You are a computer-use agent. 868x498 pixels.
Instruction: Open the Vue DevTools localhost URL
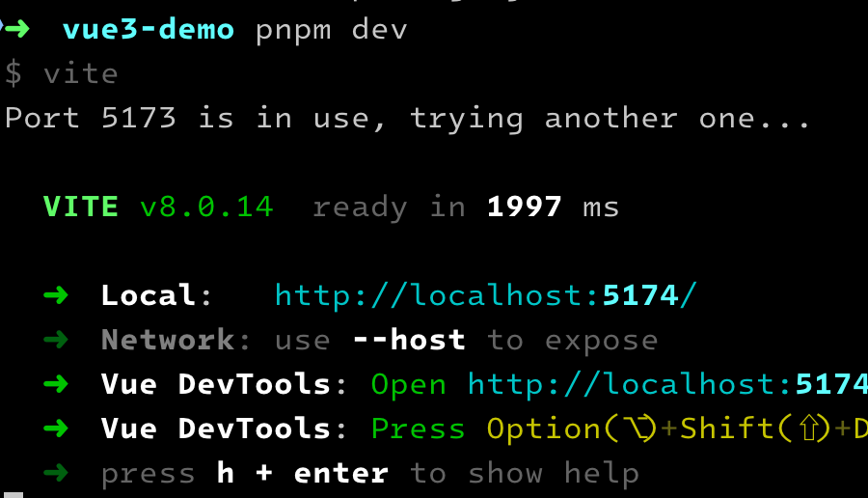667,384
